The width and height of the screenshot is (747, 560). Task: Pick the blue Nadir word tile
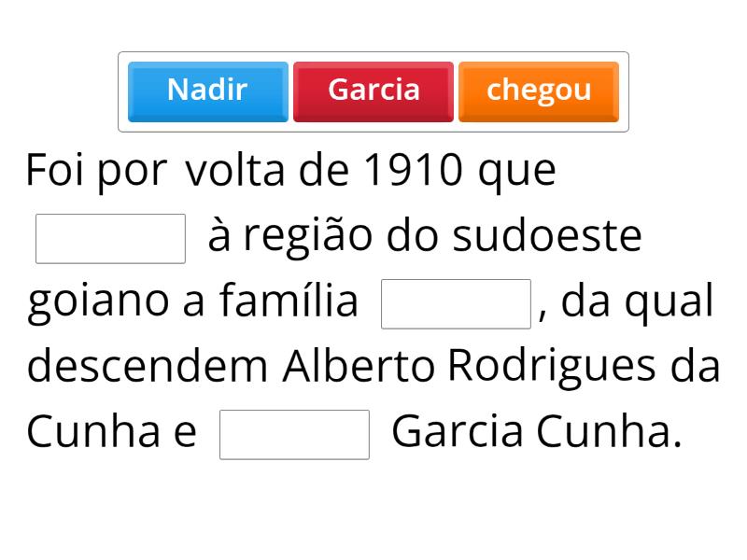point(207,91)
